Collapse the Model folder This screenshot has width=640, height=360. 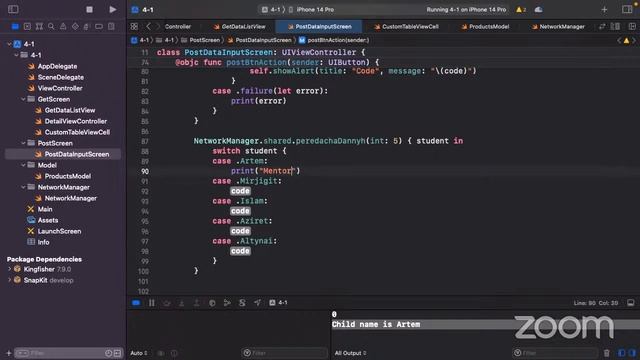pyautogui.click(x=23, y=165)
